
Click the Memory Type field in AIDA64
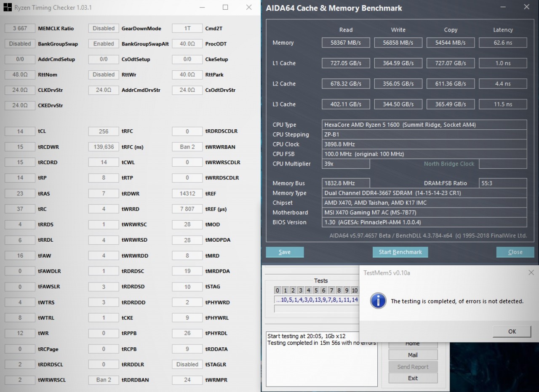pos(424,193)
